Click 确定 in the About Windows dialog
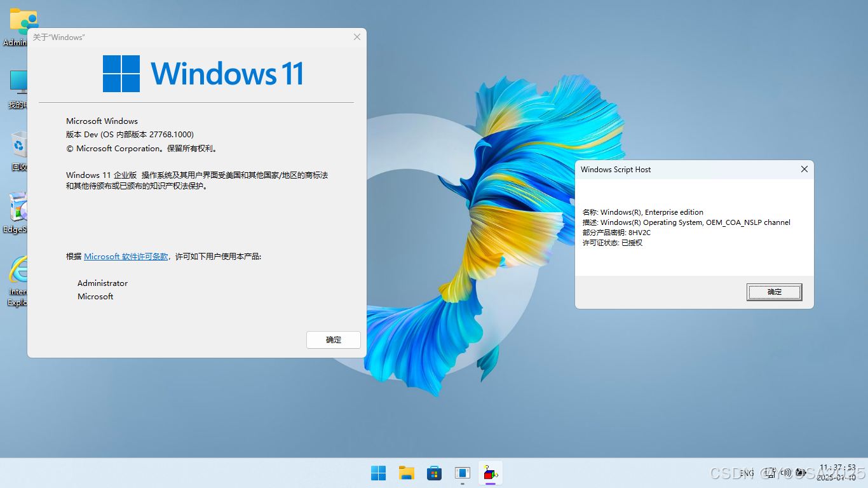The height and width of the screenshot is (488, 868). coord(334,340)
